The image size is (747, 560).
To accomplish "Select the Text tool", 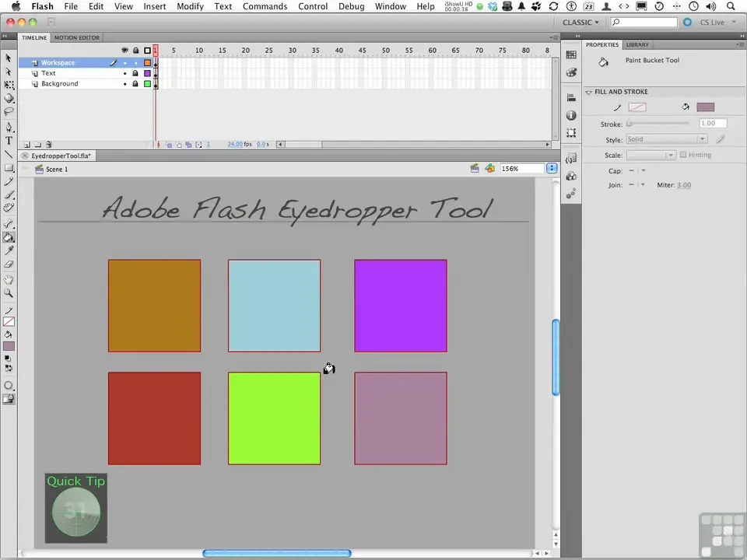I will (9, 141).
